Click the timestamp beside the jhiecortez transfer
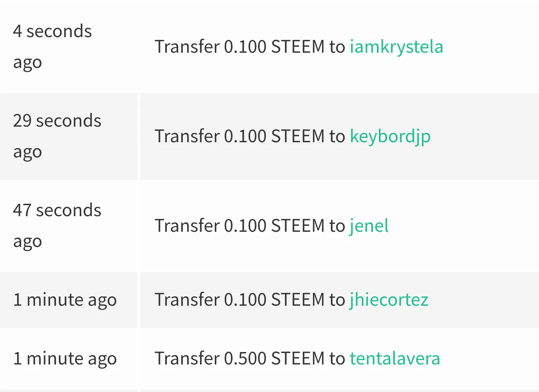539x392 pixels. click(65, 300)
